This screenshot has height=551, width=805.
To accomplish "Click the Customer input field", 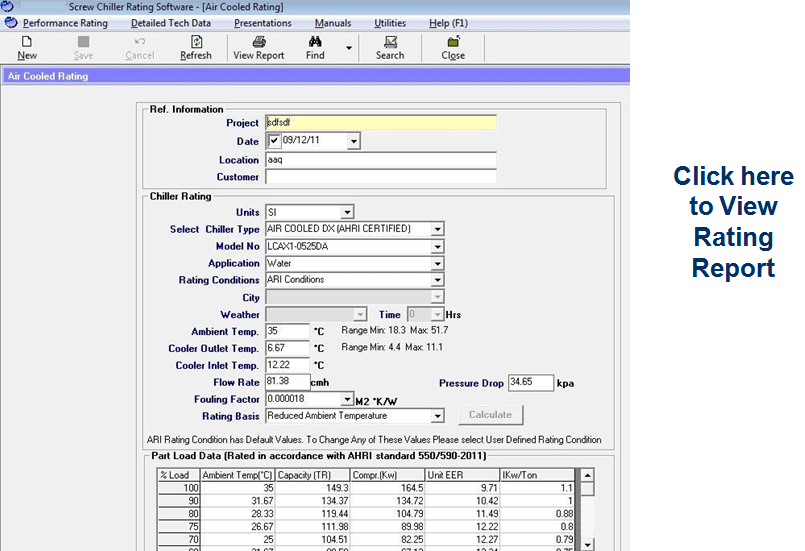I will [381, 177].
